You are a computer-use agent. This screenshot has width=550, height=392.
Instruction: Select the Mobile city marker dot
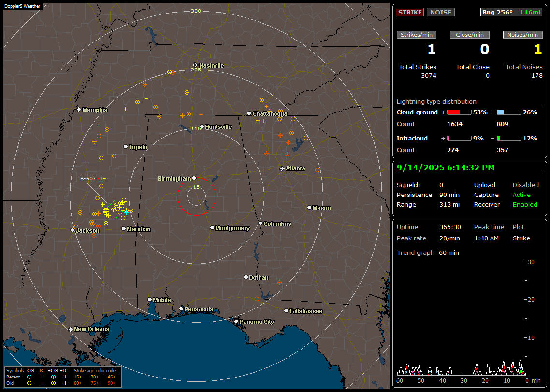coord(150,300)
